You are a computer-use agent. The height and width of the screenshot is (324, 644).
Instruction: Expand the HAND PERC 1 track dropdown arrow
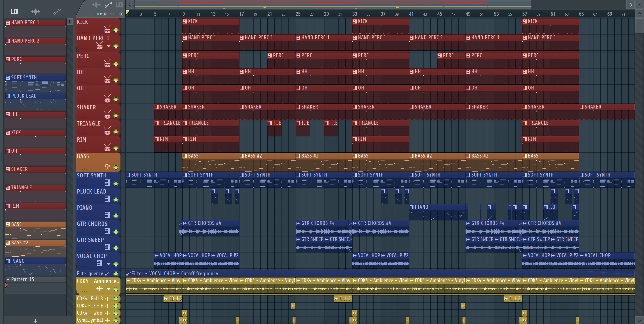108,46
